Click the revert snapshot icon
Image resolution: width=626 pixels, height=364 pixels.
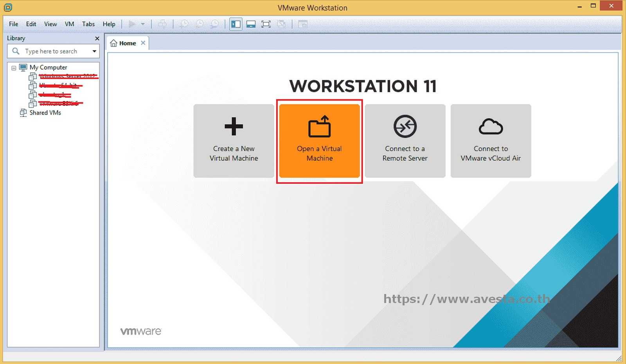(200, 24)
